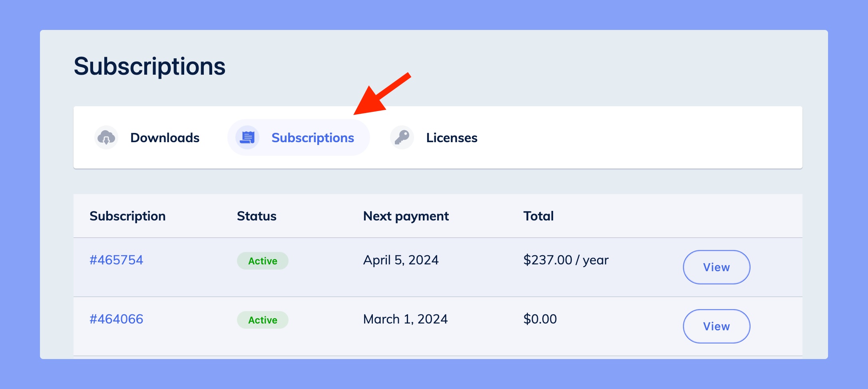868x389 pixels.
Task: Click the Downloads cloud icon
Action: click(106, 137)
